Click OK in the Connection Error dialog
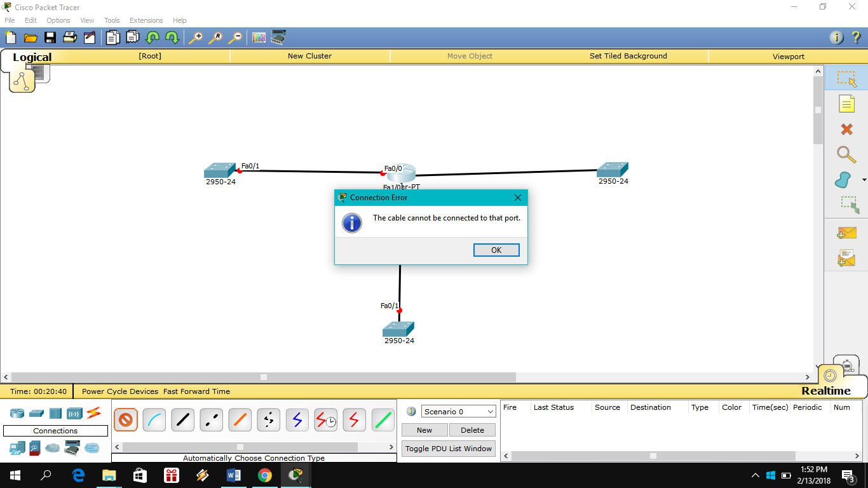868x488 pixels. pos(496,250)
